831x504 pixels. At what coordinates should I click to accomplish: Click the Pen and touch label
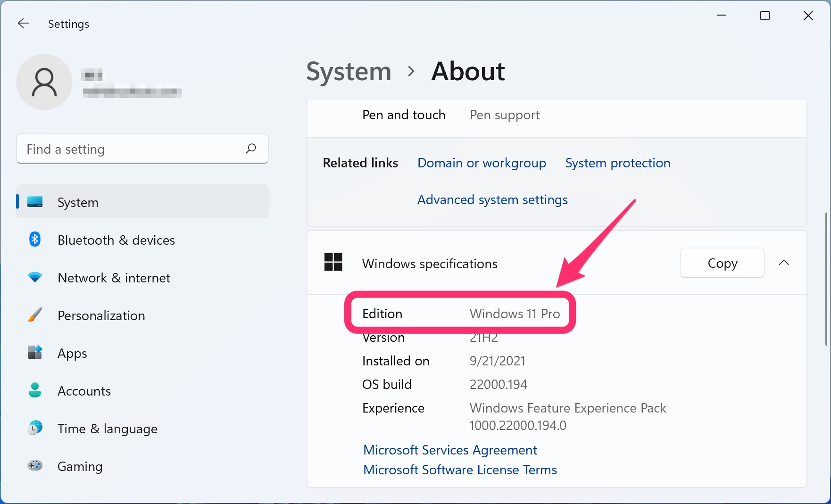click(x=404, y=115)
